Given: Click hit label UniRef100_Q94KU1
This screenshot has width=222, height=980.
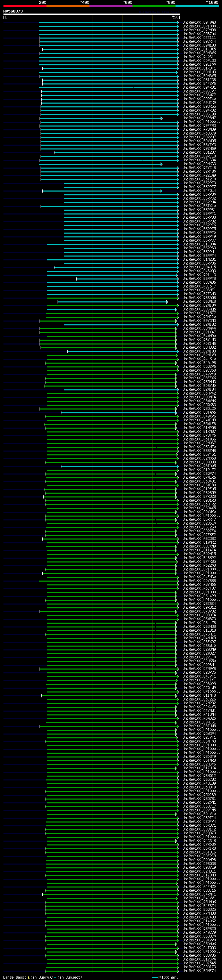Looking at the screenshot, I should click(199, 88).
